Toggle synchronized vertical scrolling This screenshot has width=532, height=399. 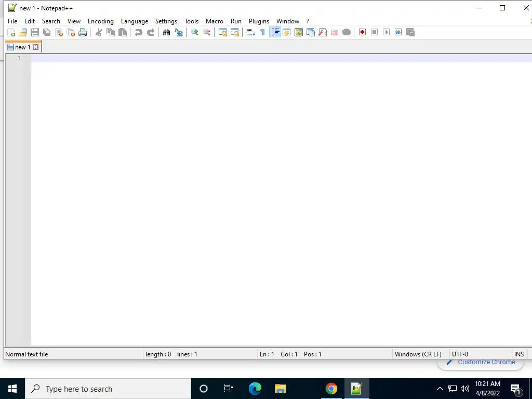pos(222,32)
